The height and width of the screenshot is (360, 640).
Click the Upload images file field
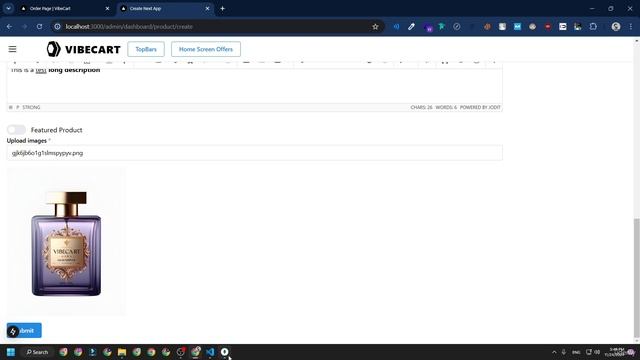point(254,153)
